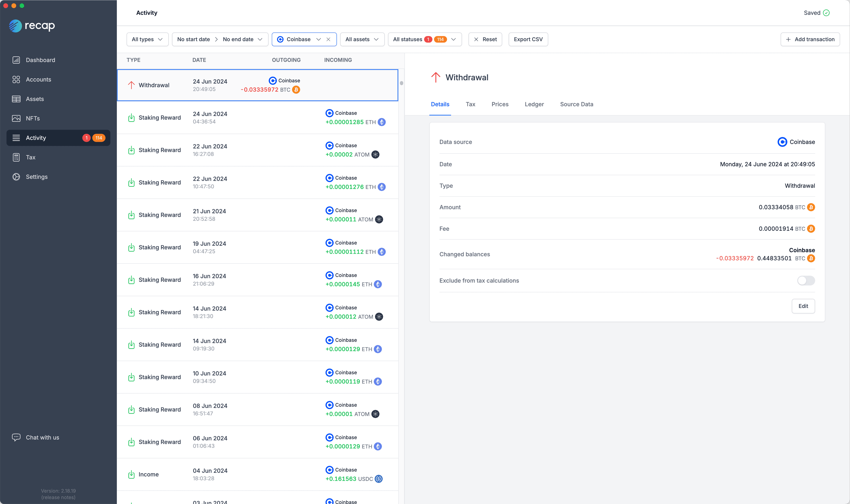
Task: Switch to the Ledger tab
Action: (534, 104)
